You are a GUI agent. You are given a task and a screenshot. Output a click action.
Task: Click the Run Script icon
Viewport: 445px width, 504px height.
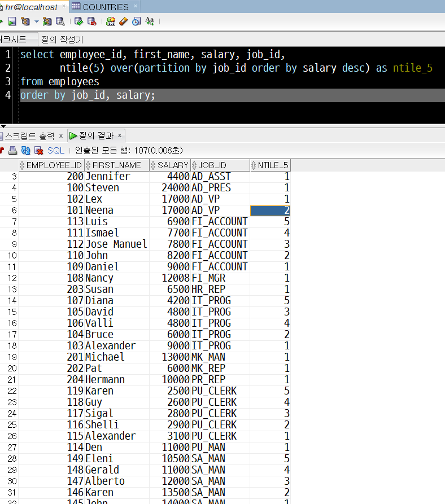click(x=12, y=21)
